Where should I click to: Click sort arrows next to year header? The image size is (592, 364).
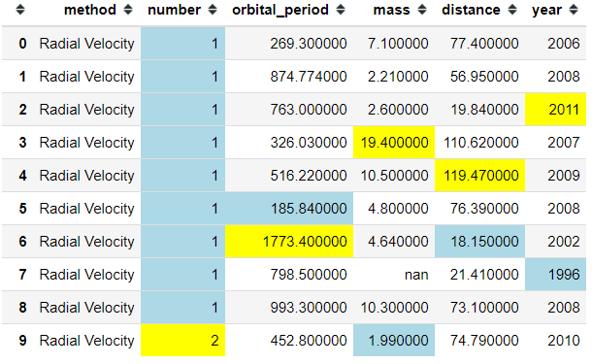[x=574, y=10]
